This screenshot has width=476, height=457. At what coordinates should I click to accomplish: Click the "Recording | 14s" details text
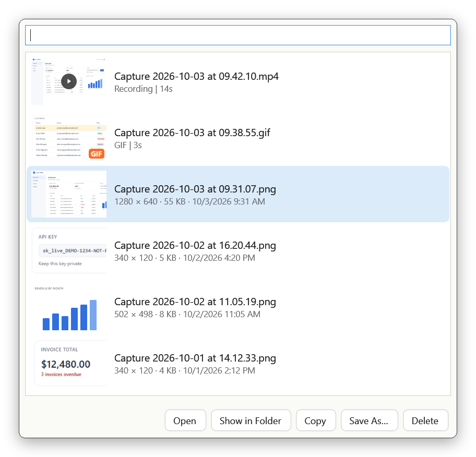(144, 89)
